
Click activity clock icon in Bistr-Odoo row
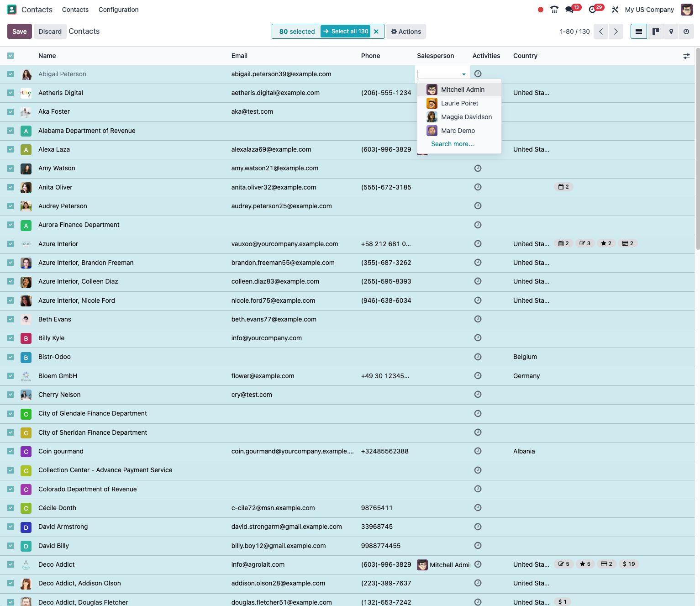click(x=478, y=357)
